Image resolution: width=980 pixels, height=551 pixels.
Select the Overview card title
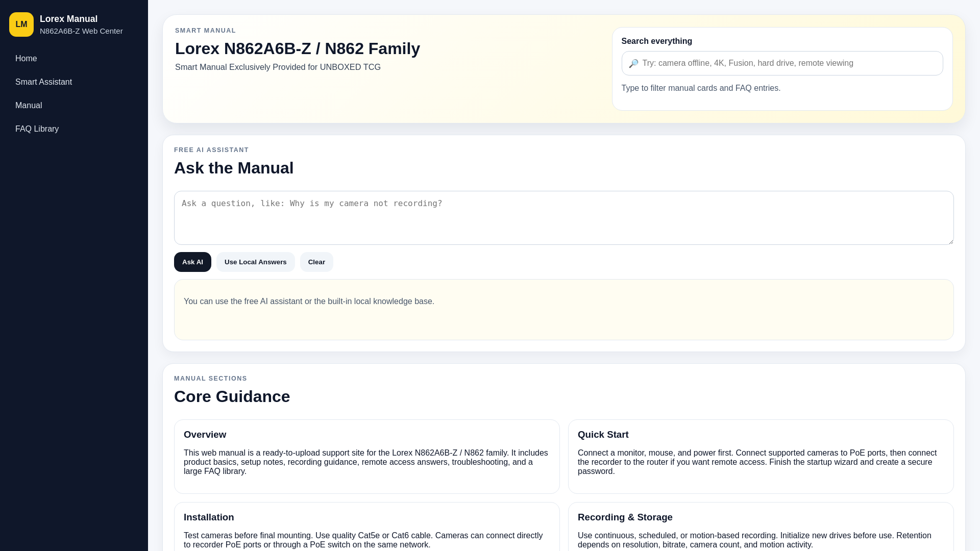click(x=205, y=435)
